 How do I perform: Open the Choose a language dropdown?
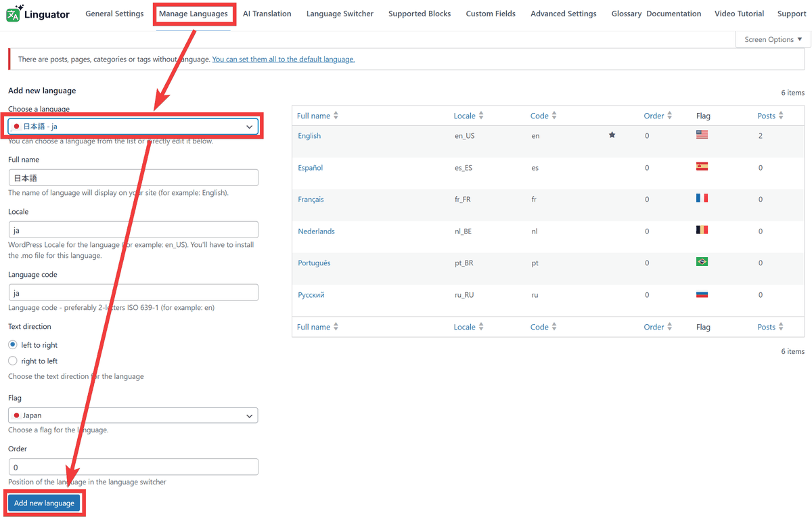[x=133, y=127]
